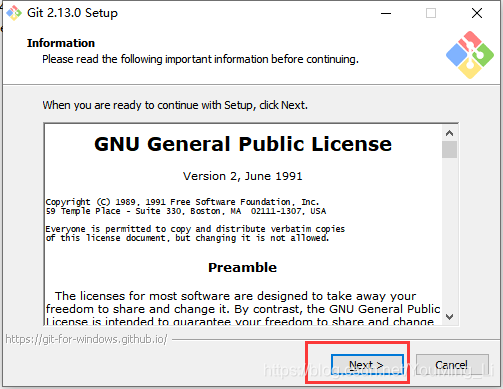The width and height of the screenshot is (503, 389).
Task: Click the large Git logo in the header
Action: click(x=470, y=55)
